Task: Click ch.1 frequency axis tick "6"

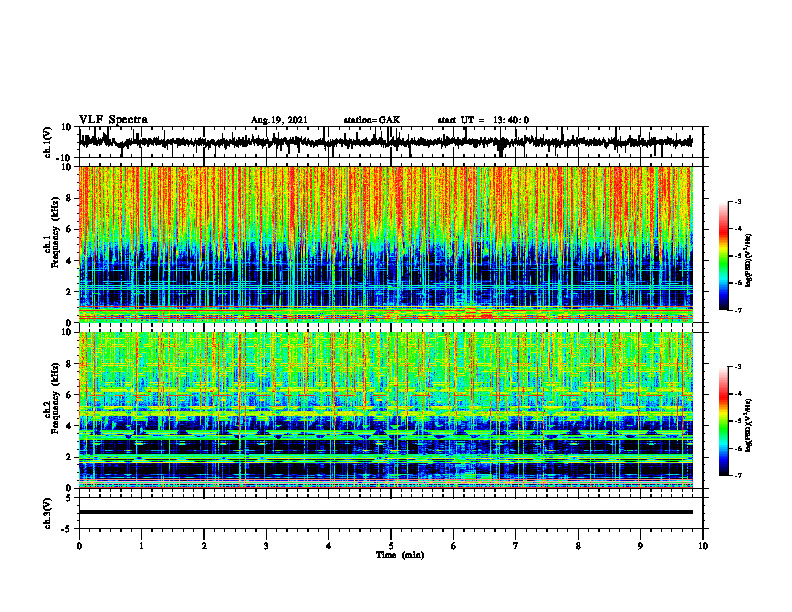Action: (x=69, y=230)
